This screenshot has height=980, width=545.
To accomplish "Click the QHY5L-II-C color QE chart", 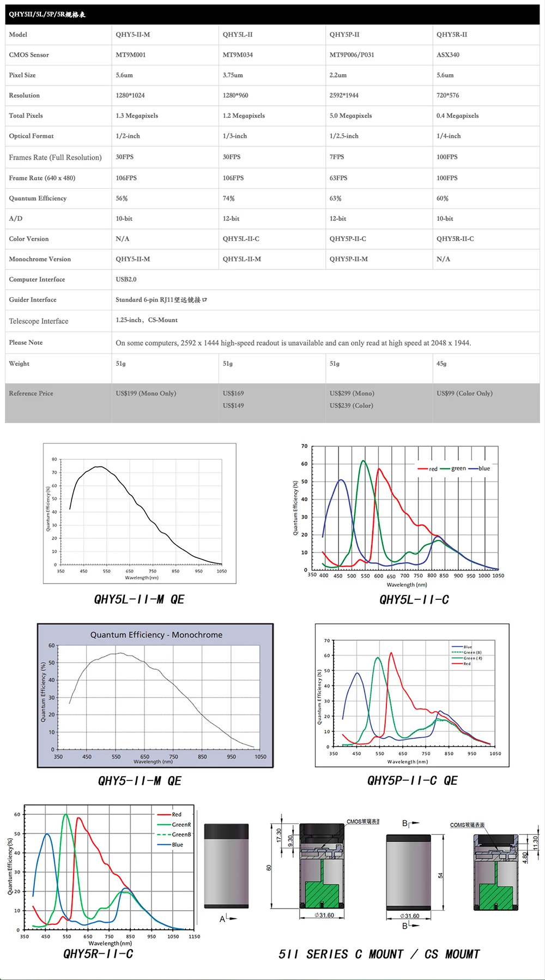I will click(399, 516).
